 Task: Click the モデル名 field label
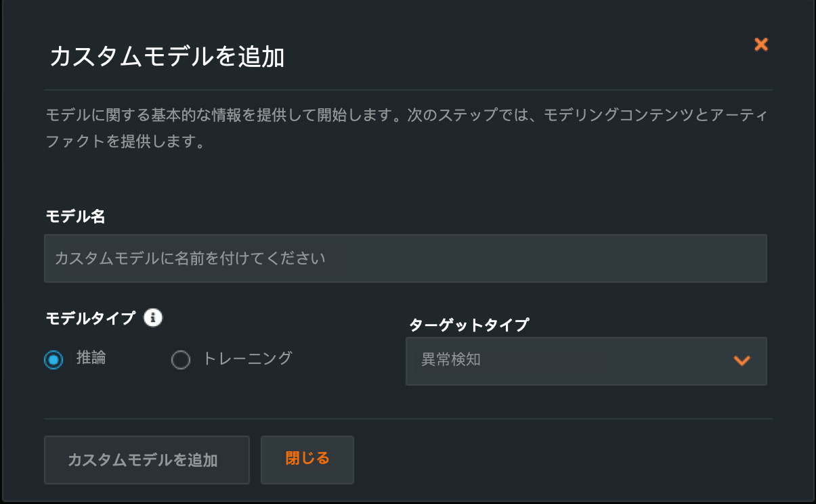tap(75, 216)
